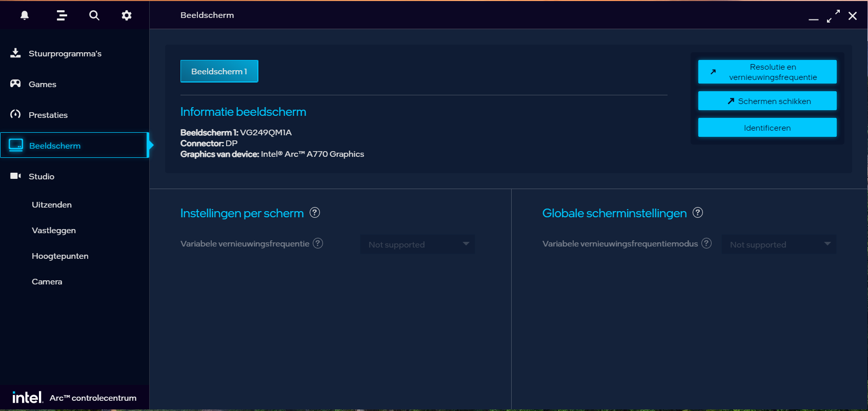Screen dimensions: 868x411
Task: Select the Beeldscherm 1 tab
Action: point(219,71)
